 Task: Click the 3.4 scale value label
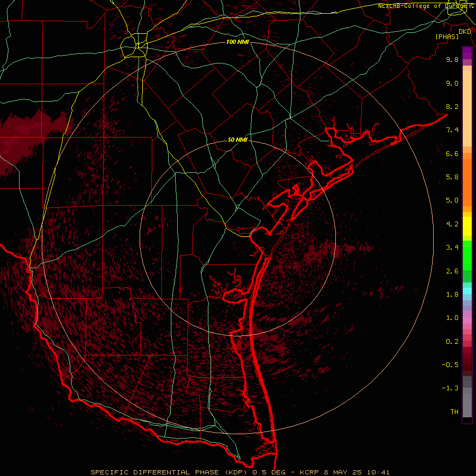pos(452,248)
